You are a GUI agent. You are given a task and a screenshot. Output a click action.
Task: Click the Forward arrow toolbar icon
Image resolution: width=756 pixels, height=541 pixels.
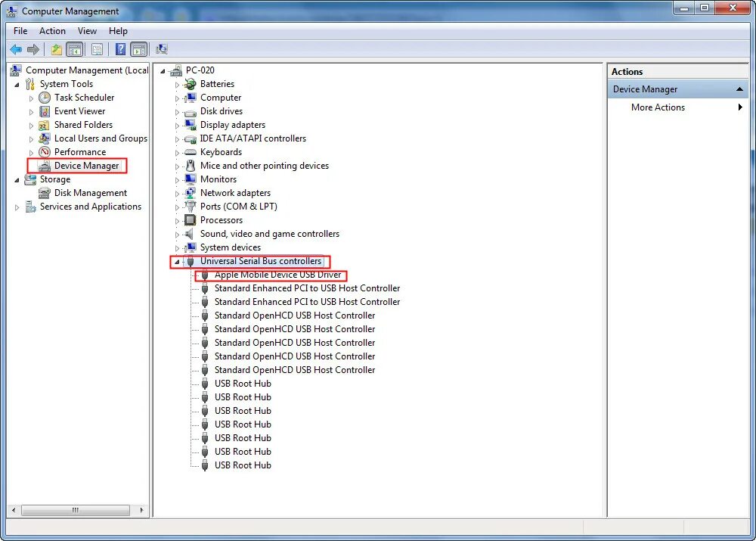(33, 49)
